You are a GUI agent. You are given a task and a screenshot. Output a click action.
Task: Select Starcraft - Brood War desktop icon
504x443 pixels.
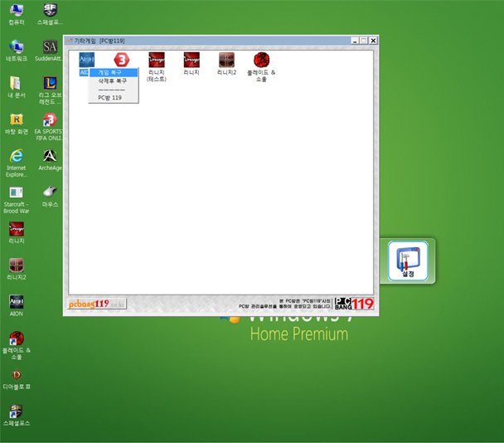point(17,200)
